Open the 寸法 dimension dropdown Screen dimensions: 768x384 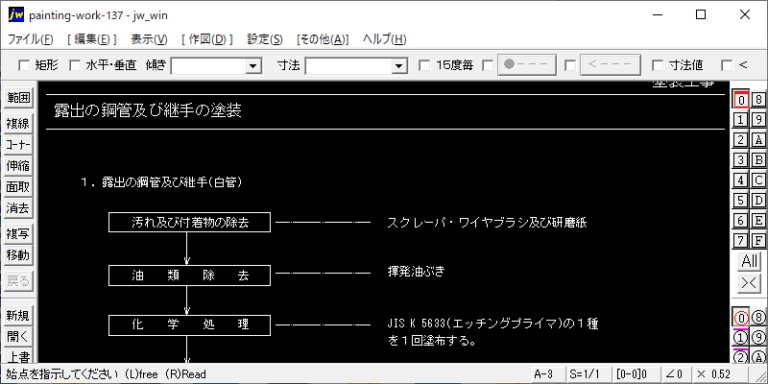click(x=400, y=66)
